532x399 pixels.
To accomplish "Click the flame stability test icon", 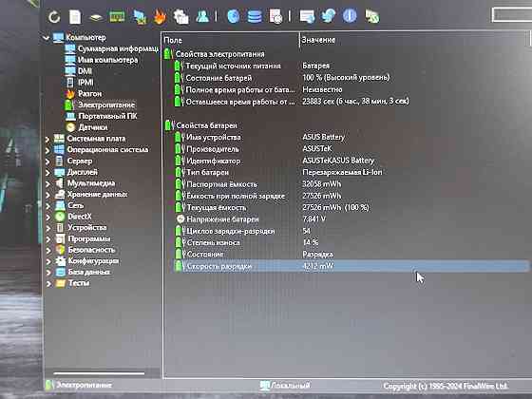I will [x=160, y=17].
